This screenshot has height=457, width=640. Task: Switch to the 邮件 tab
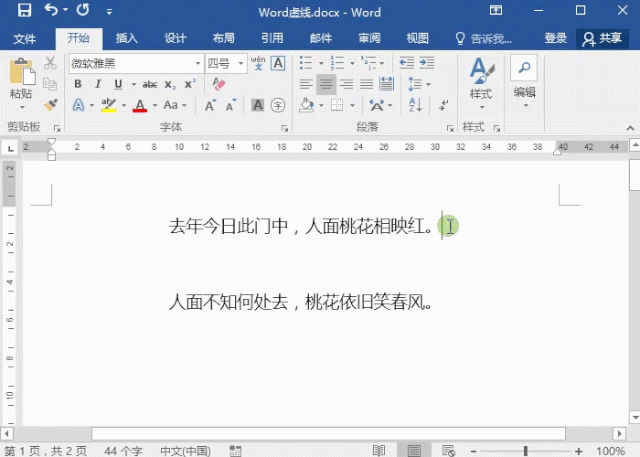321,38
